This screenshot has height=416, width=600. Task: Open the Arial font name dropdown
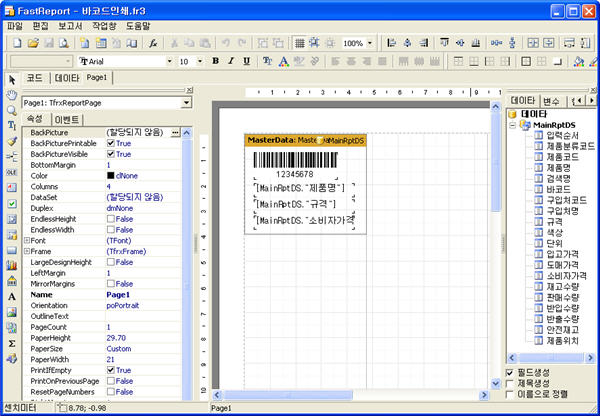[169, 61]
